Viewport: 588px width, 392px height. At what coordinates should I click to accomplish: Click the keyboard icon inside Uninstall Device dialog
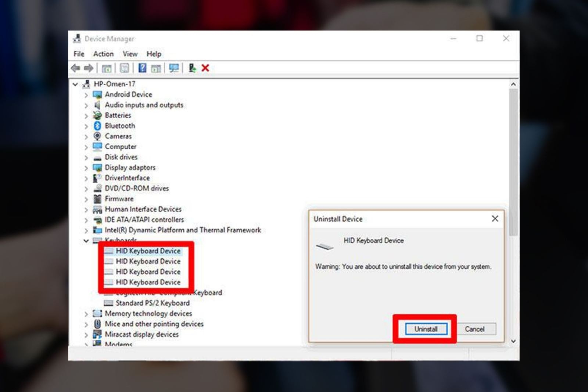325,246
